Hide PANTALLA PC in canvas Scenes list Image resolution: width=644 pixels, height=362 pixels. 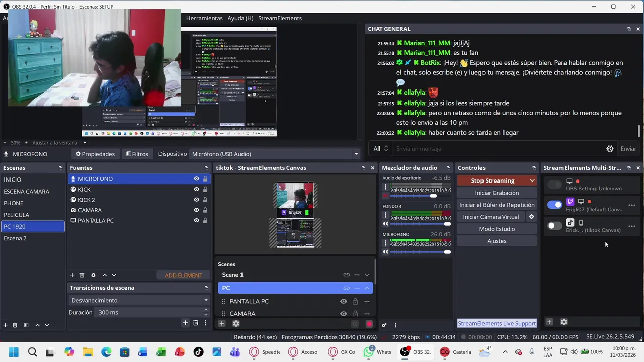(x=344, y=301)
